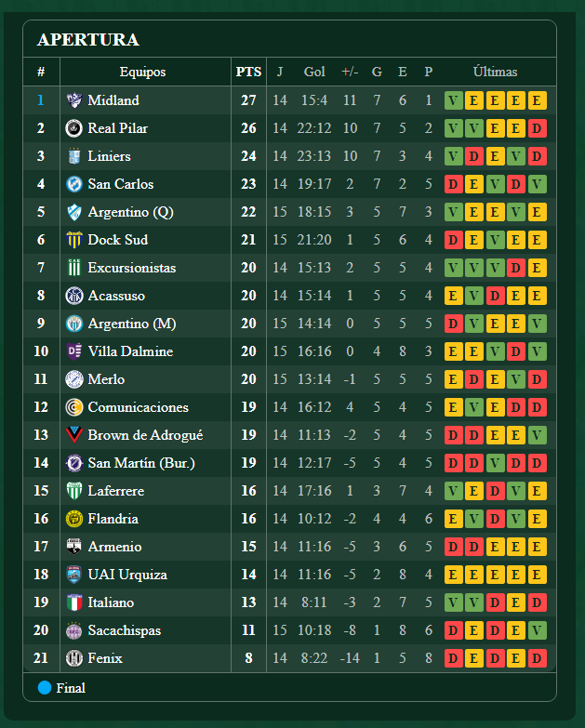Viewport: 585px width, 728px height.
Task: Click the Italiano flag crest icon
Action: [x=74, y=602]
